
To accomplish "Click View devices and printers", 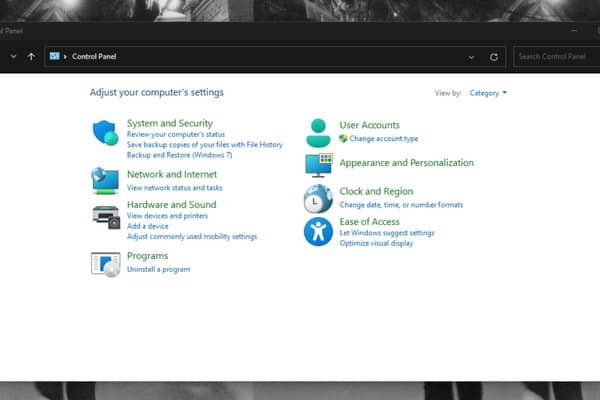I will (x=167, y=216).
